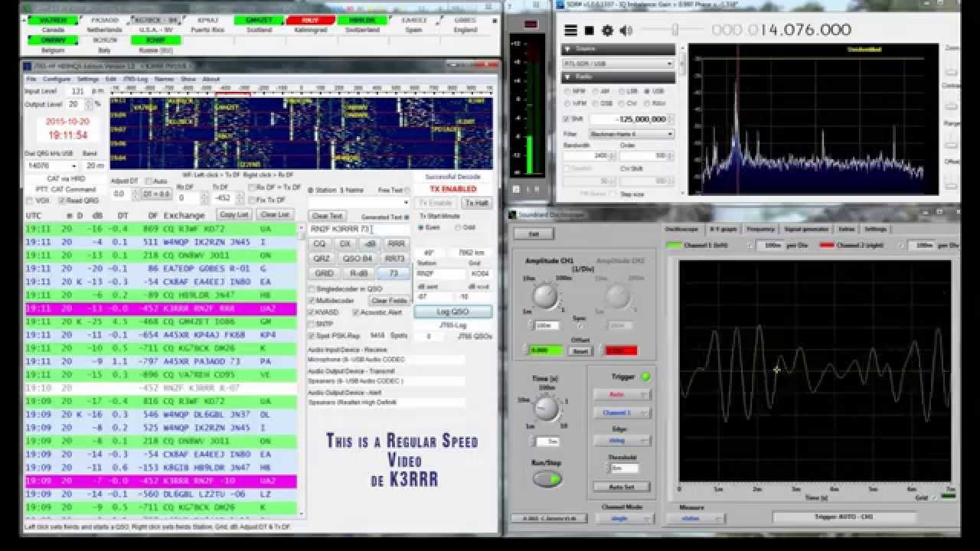This screenshot has height=551, width=980.
Task: Stop the SDR# radio with stop icon
Action: pos(590,31)
